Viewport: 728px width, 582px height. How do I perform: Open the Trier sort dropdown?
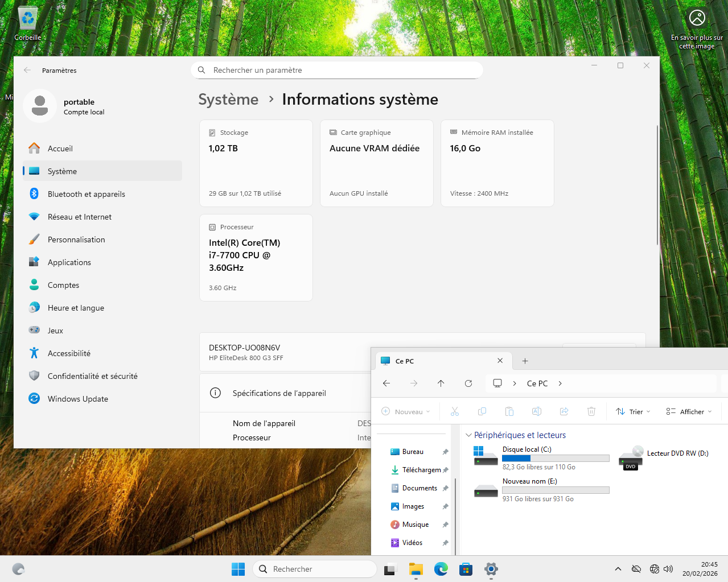pyautogui.click(x=632, y=411)
